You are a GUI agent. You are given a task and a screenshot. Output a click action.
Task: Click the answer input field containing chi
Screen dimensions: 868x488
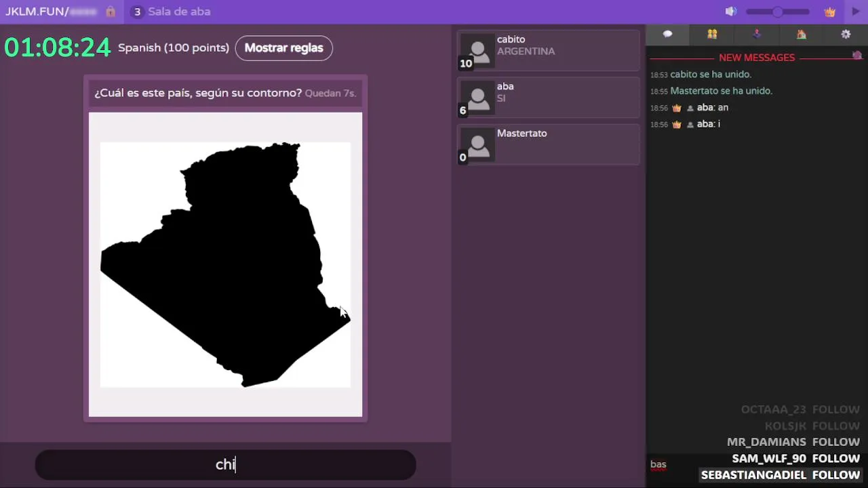point(225,465)
